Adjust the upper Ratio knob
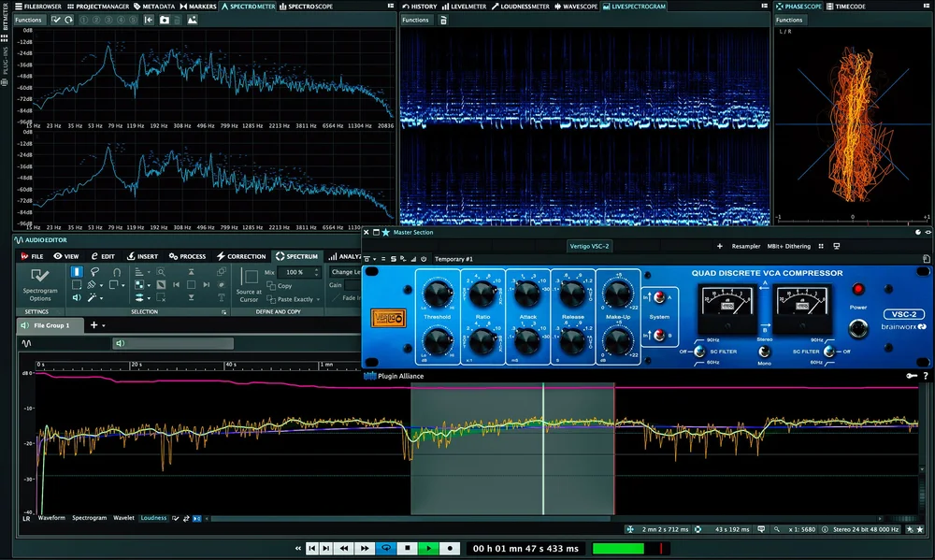The height and width of the screenshot is (560, 935). [482, 294]
